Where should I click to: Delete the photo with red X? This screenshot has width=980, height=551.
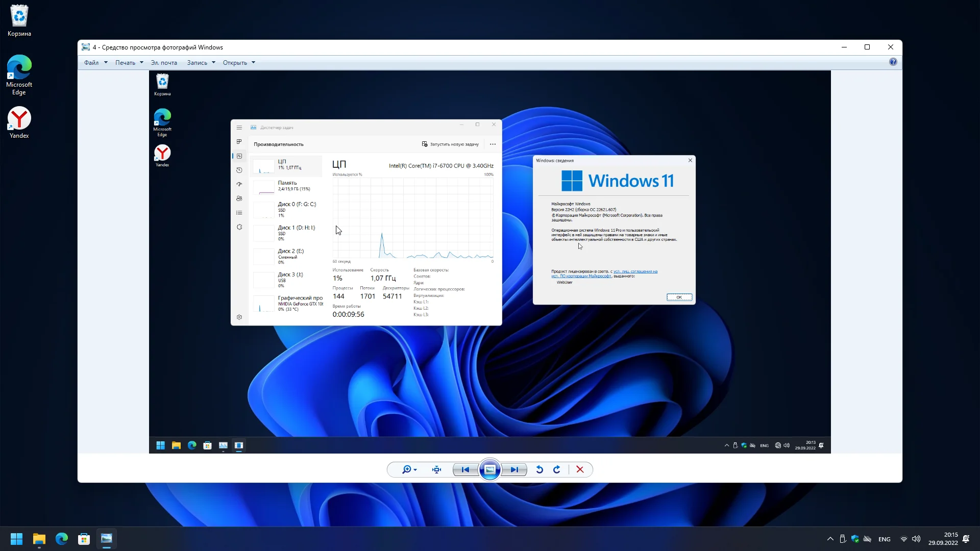click(580, 470)
